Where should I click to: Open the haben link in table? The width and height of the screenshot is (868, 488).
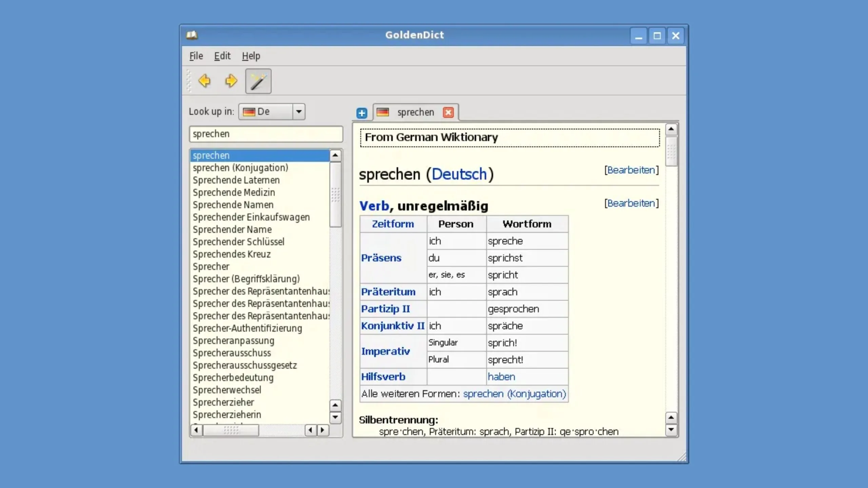(x=501, y=377)
